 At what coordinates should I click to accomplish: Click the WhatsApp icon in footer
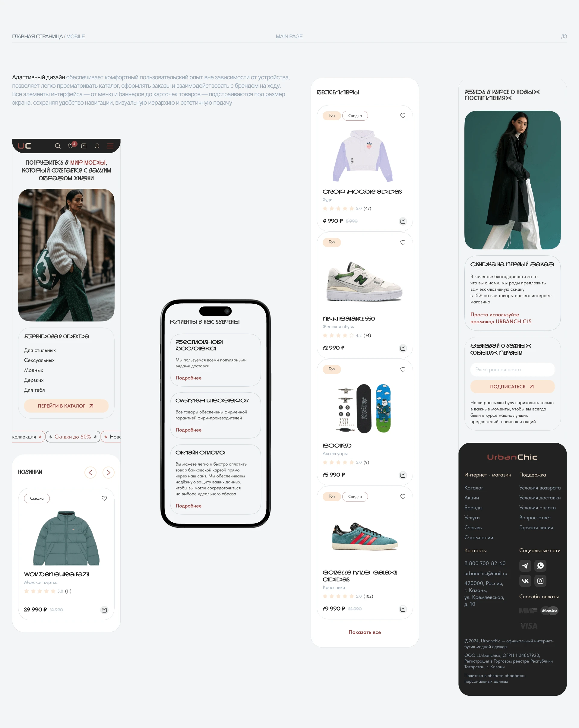[540, 565]
